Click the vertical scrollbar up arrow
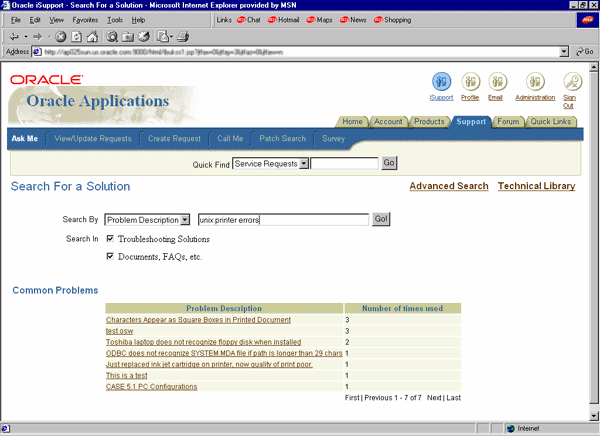Image resolution: width=600 pixels, height=436 pixels. 593,67
